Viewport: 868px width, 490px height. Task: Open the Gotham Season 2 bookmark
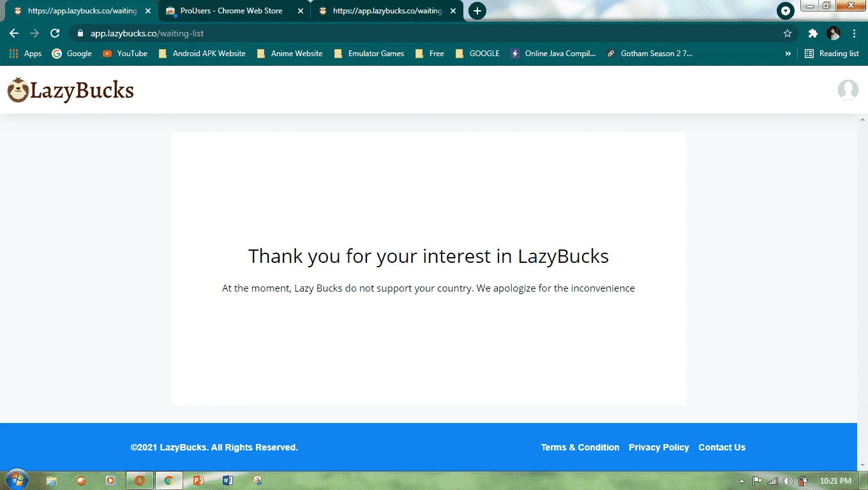coord(650,54)
